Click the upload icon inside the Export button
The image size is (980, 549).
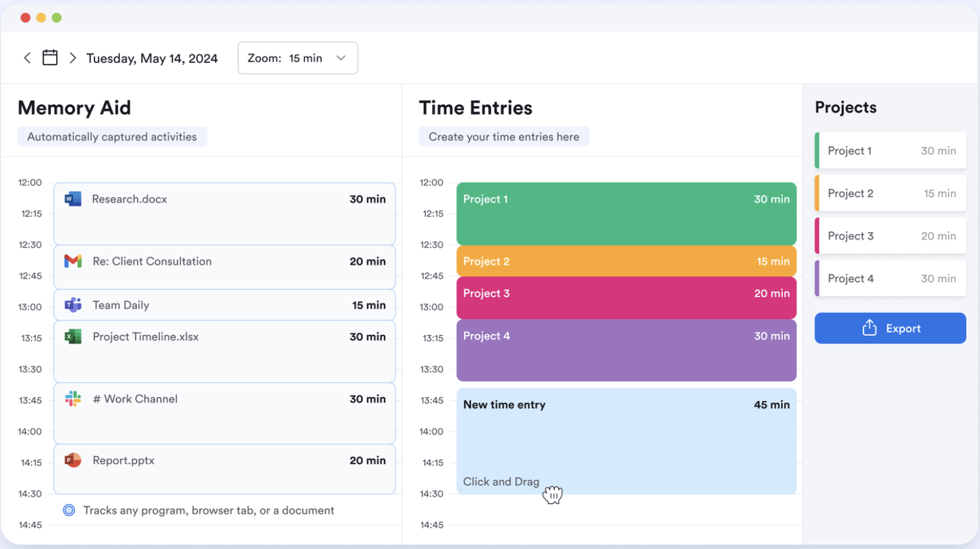(869, 328)
